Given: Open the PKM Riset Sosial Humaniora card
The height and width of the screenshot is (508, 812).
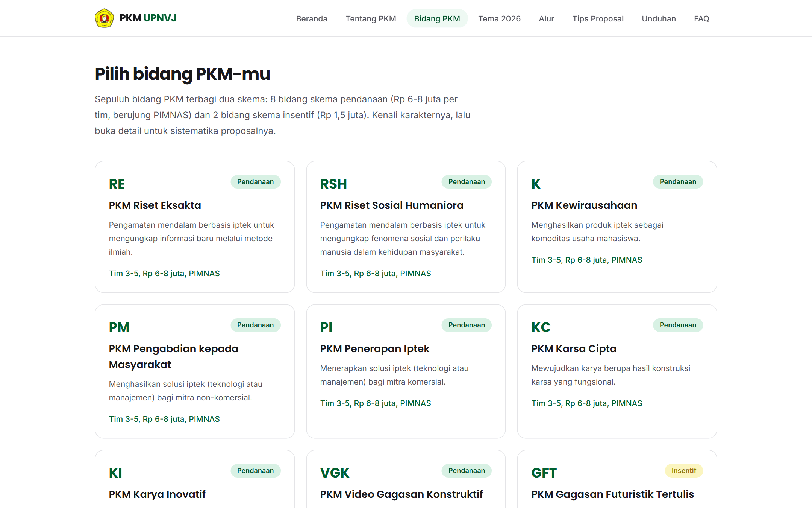Looking at the screenshot, I should [x=406, y=227].
